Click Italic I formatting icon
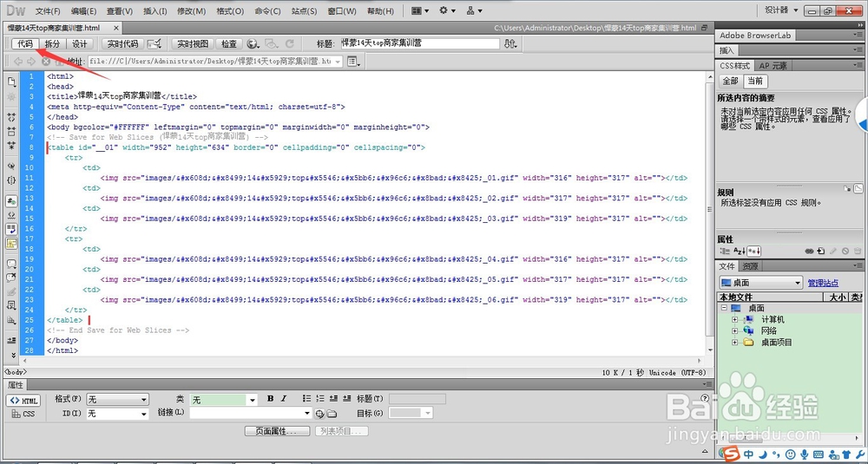Screen dimensions: 868x464 tap(284, 399)
